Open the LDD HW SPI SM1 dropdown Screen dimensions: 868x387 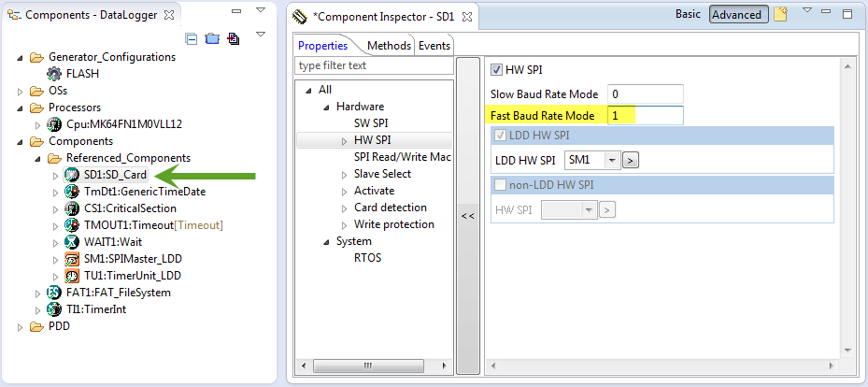tap(612, 160)
